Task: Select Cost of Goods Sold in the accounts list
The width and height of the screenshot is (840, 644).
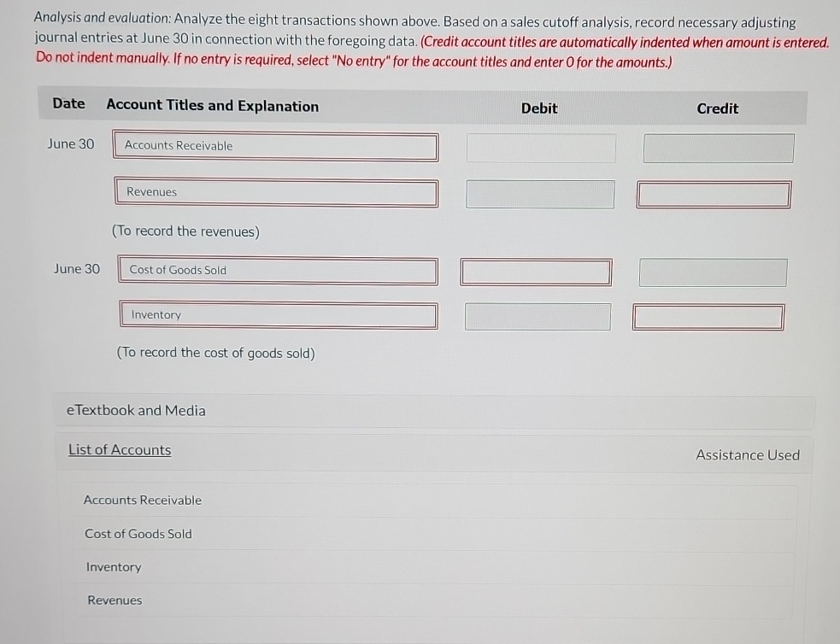Action: 138,533
